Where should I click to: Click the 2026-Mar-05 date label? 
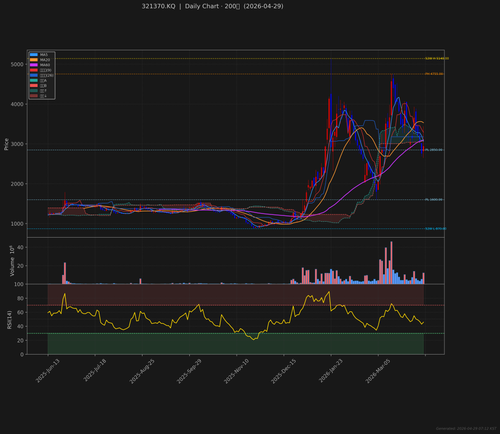[378, 371]
